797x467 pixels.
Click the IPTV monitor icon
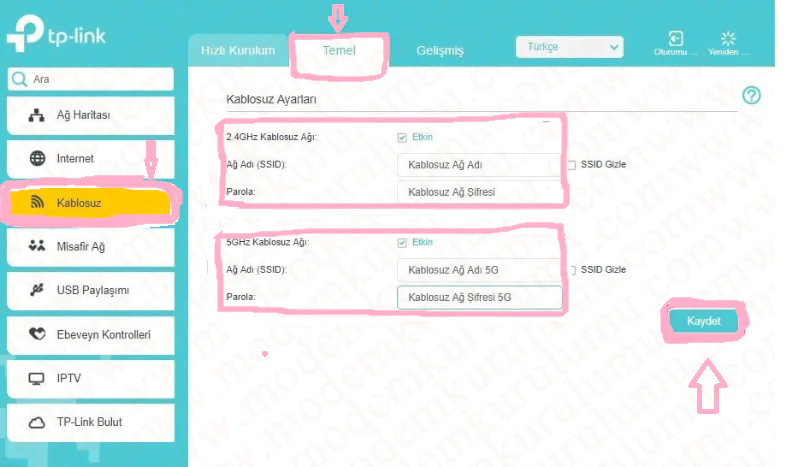37,379
